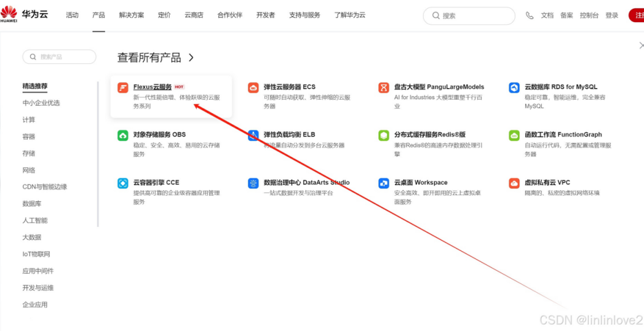Screen dimensions: 644x331
Task: Click the magnifier icon in top search bar
Action: point(436,15)
